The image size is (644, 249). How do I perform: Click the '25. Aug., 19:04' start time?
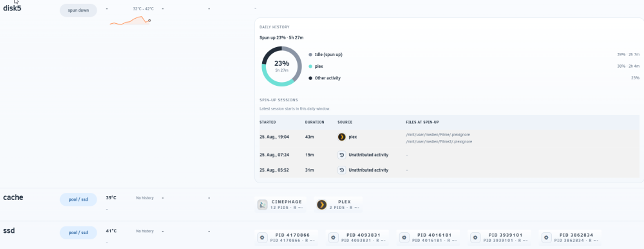point(274,137)
